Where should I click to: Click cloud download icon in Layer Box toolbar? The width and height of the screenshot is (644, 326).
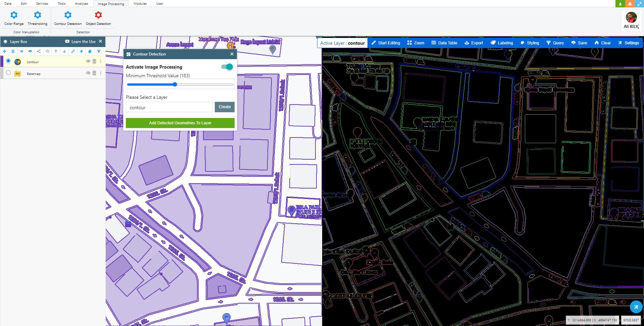point(30,51)
